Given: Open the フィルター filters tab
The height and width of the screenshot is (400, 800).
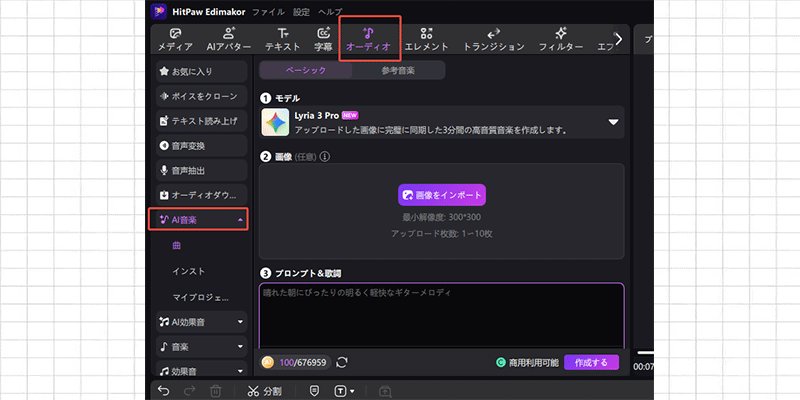Looking at the screenshot, I should point(561,40).
